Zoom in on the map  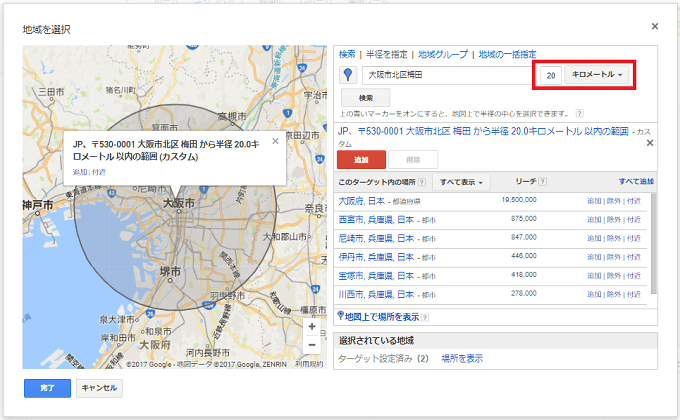click(x=312, y=327)
